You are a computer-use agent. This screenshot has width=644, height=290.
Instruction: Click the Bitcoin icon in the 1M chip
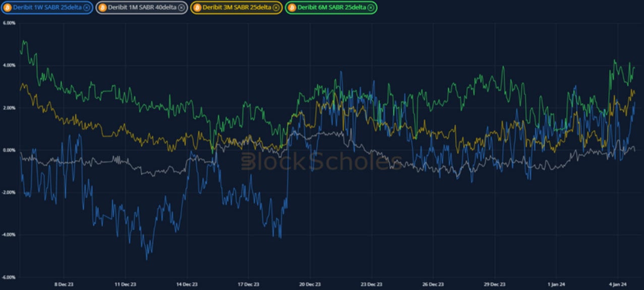(x=102, y=8)
